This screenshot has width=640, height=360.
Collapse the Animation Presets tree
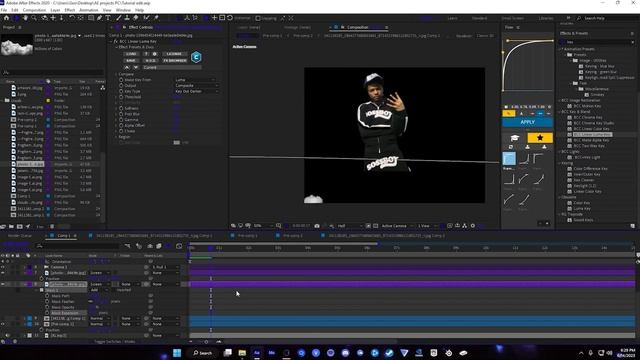560,49
